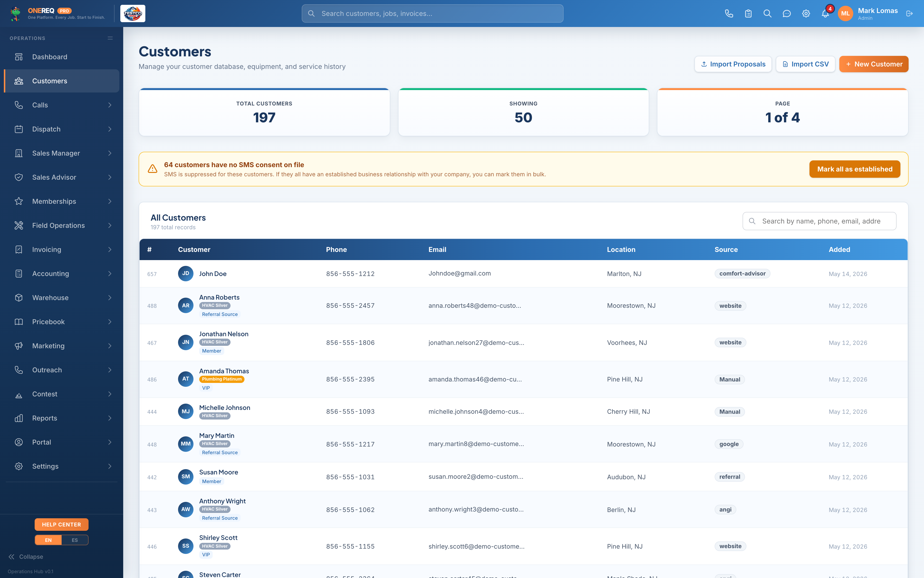Click Michelle Johnson's phone 856-555-1093
Image resolution: width=924 pixels, height=578 pixels.
point(350,412)
